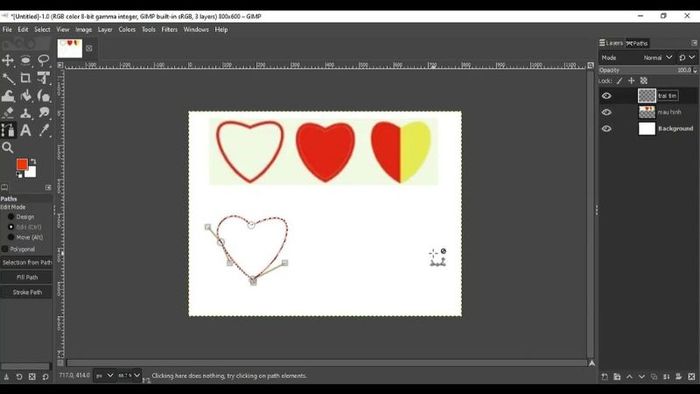
Task: Open the layer mode group switcher dropdown
Action: tap(687, 58)
